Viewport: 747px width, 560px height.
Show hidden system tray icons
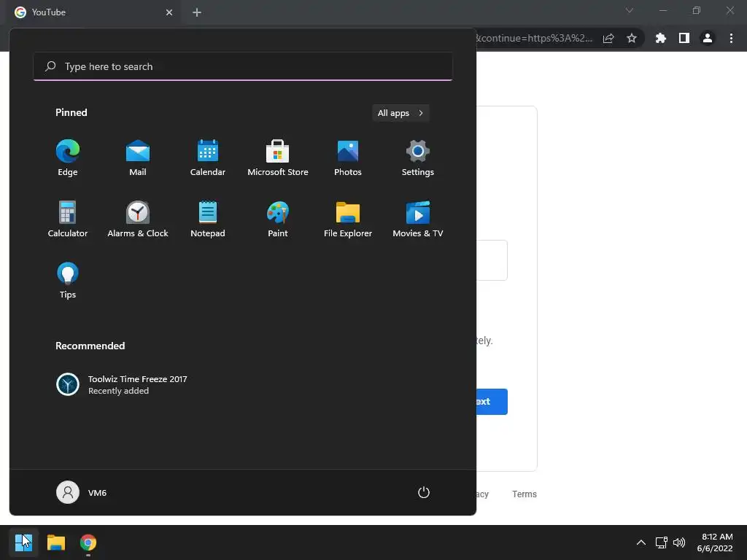(641, 542)
